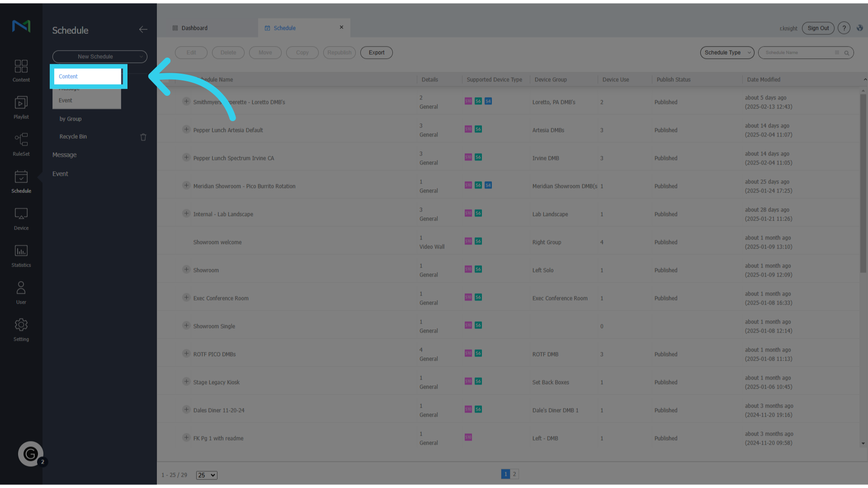This screenshot has width=868, height=488.
Task: Click S4 badge in Meridian Showroom row
Action: (x=488, y=185)
